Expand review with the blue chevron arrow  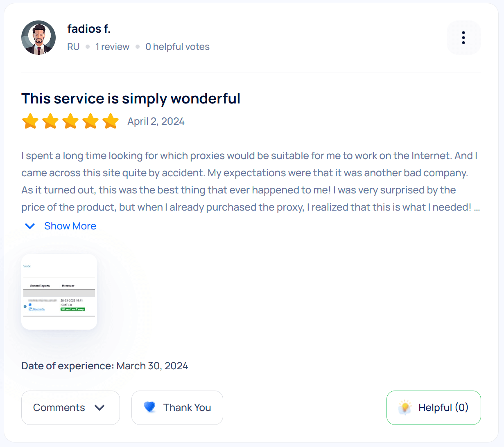pos(30,226)
